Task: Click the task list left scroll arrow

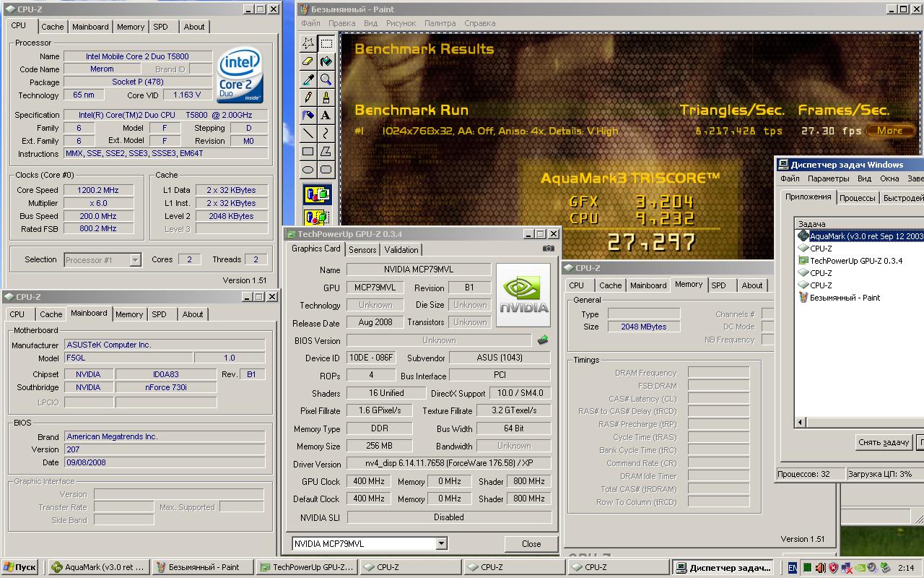Action: tap(801, 422)
